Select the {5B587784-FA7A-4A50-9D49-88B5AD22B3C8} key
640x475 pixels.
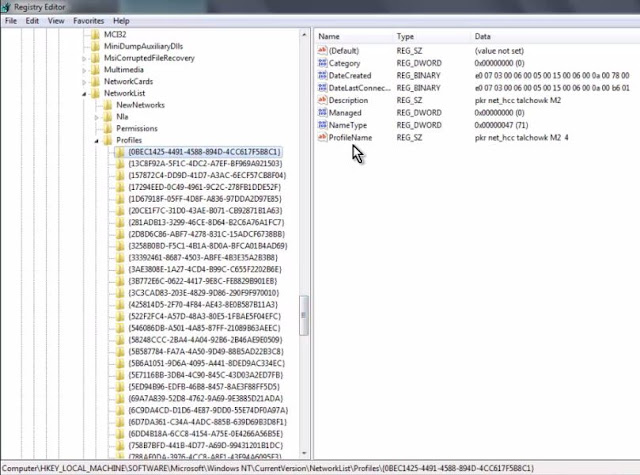206,352
